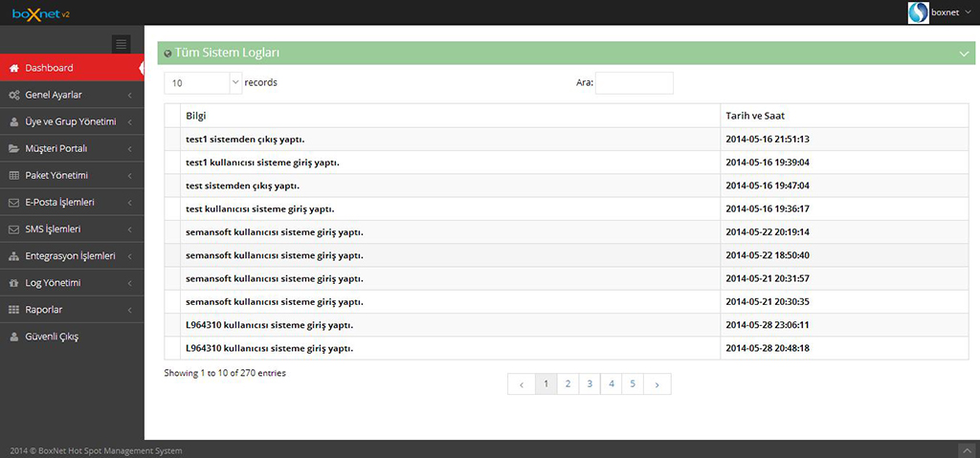Image resolution: width=980 pixels, height=458 pixels.
Task: Click the gears icon for Genel Ayarlar
Action: (x=13, y=95)
